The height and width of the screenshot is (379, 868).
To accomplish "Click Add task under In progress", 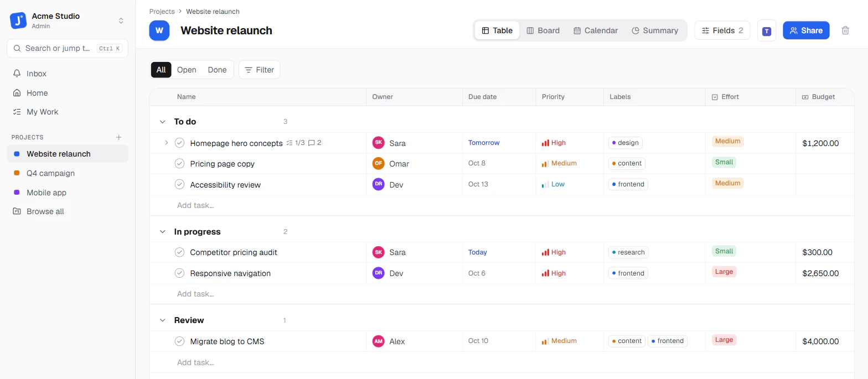I will (x=195, y=294).
